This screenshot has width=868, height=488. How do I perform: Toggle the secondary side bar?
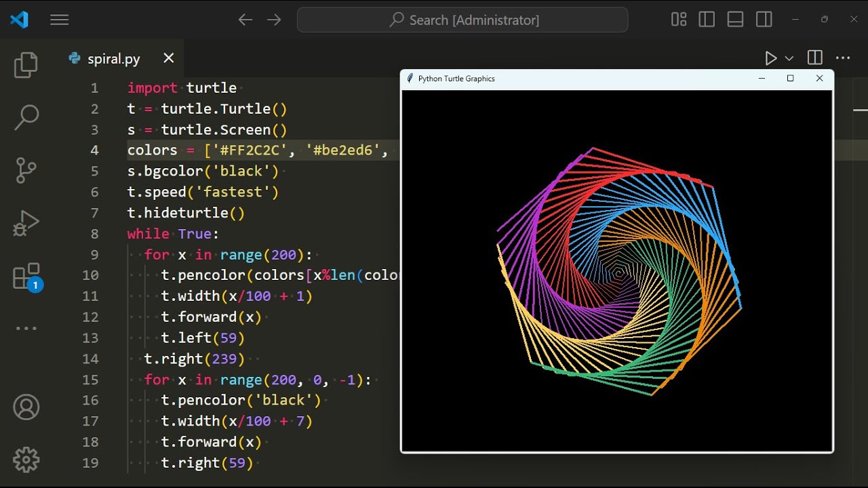(x=764, y=20)
